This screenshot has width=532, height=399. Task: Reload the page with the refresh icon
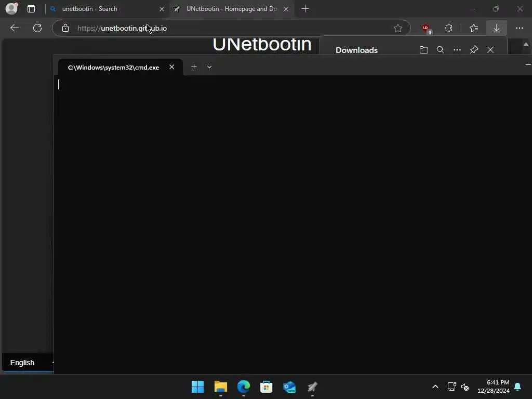tap(37, 28)
